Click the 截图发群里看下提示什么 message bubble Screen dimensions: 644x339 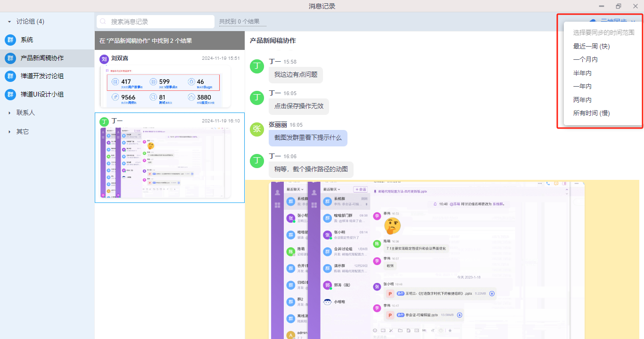308,138
